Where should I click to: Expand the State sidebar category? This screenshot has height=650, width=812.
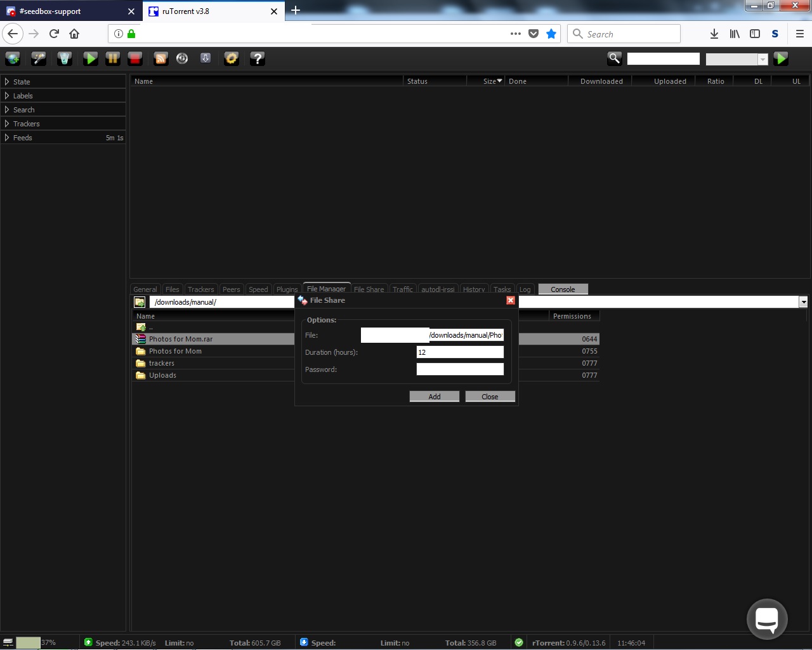click(x=22, y=82)
